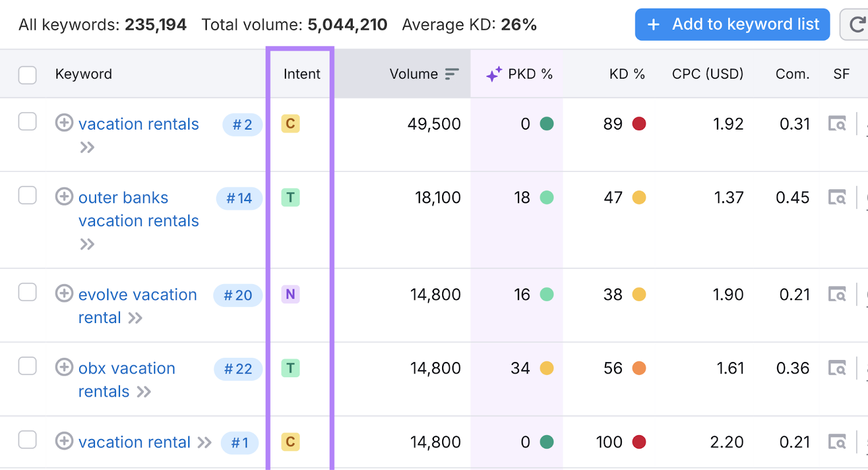This screenshot has width=868, height=470.
Task: Click the Total volume 5,044,210 figure
Action: click(347, 25)
